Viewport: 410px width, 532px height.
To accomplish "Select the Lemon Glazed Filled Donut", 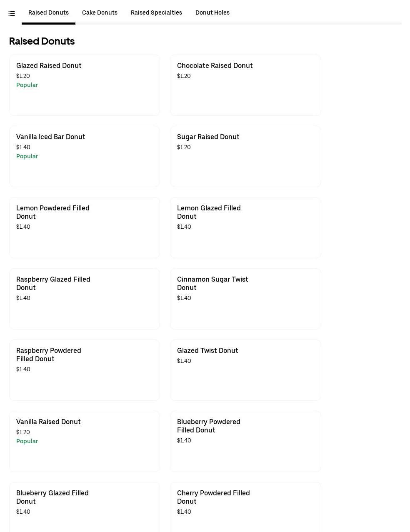I will click(245, 227).
